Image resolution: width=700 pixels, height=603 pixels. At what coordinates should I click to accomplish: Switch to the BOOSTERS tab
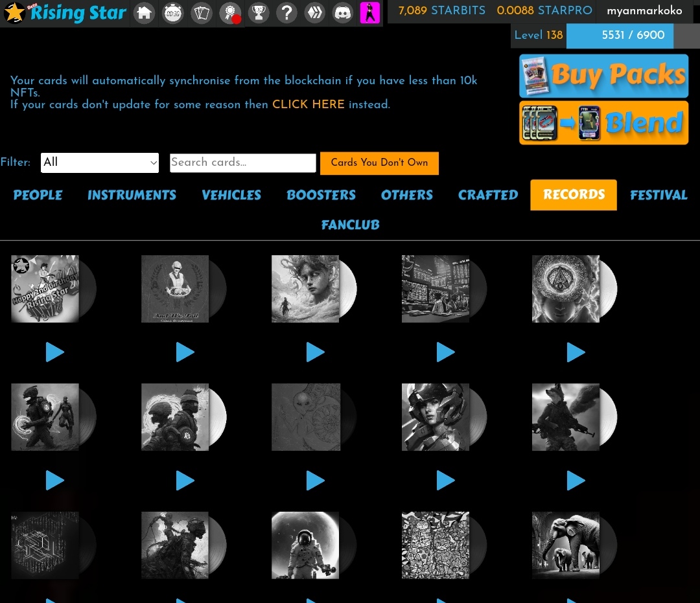[x=321, y=195]
